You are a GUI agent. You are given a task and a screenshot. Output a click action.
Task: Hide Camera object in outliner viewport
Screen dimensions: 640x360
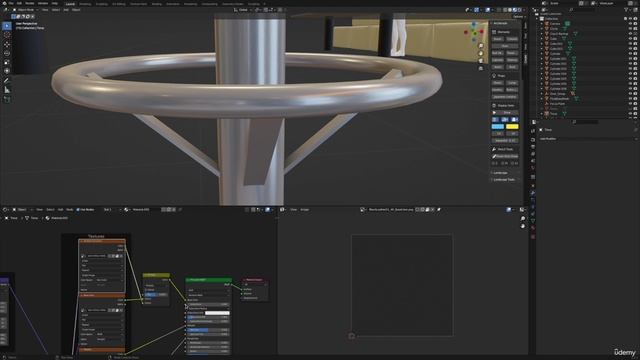click(x=630, y=24)
